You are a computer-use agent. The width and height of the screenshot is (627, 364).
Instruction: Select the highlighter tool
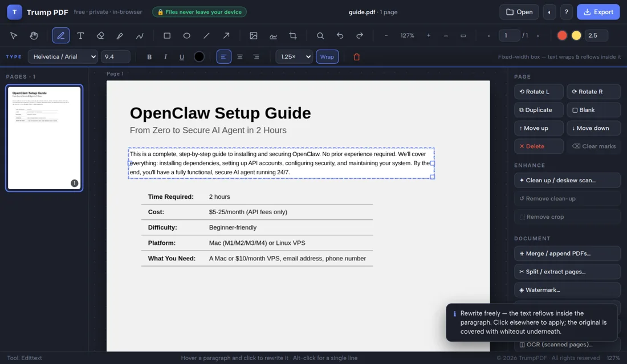tap(120, 35)
